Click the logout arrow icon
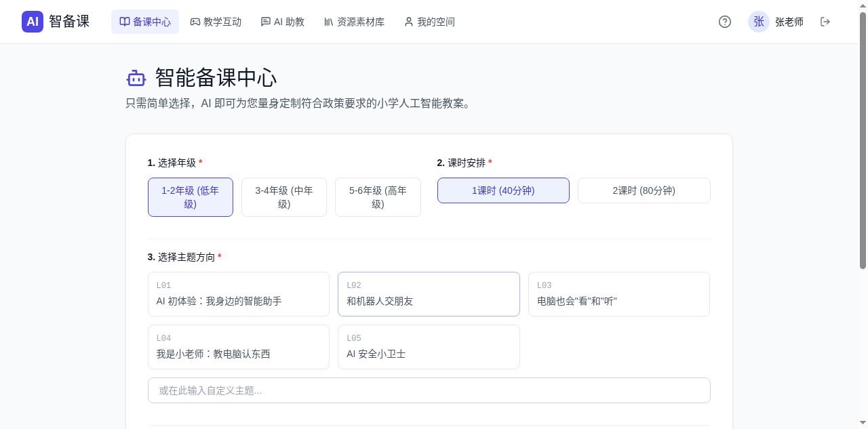 [825, 22]
